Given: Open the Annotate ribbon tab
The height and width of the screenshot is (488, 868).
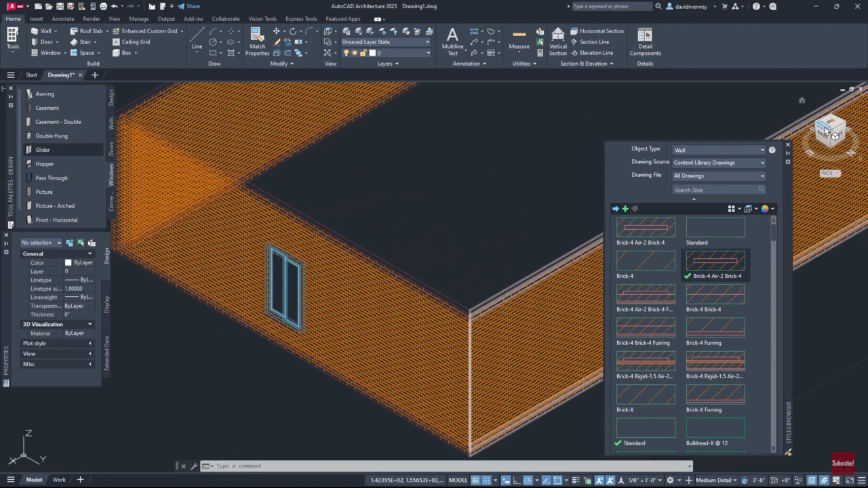Looking at the screenshot, I should pos(63,19).
